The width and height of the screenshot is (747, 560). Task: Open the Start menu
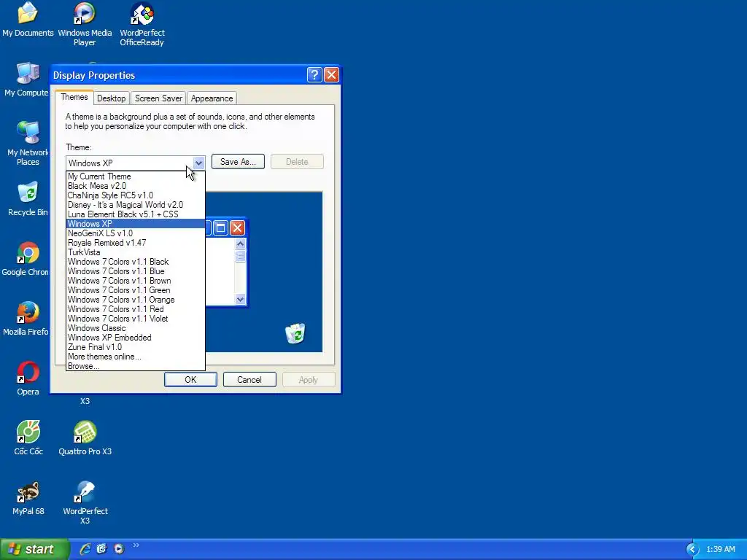coord(35,550)
